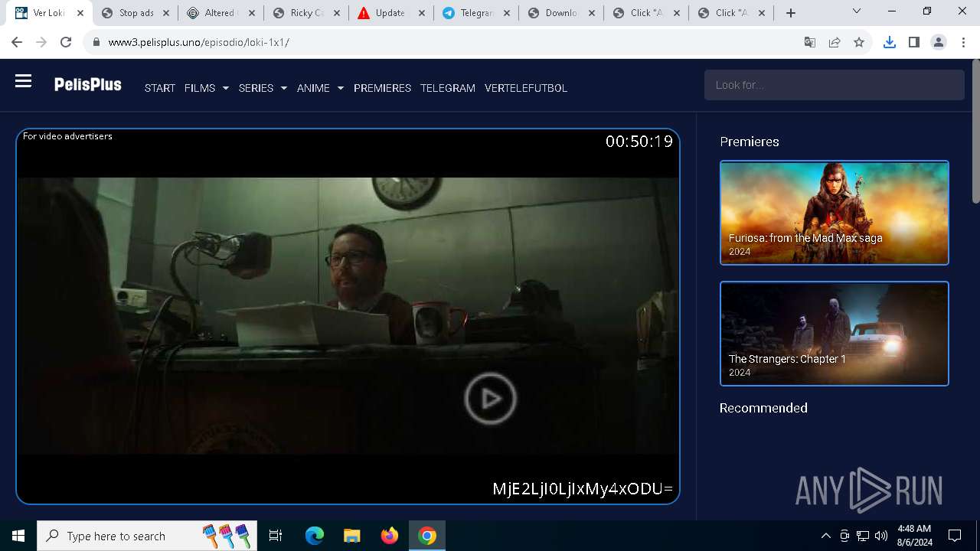Open the downloads icon in toolbar
Screen dimensions: 980x551
(889, 42)
